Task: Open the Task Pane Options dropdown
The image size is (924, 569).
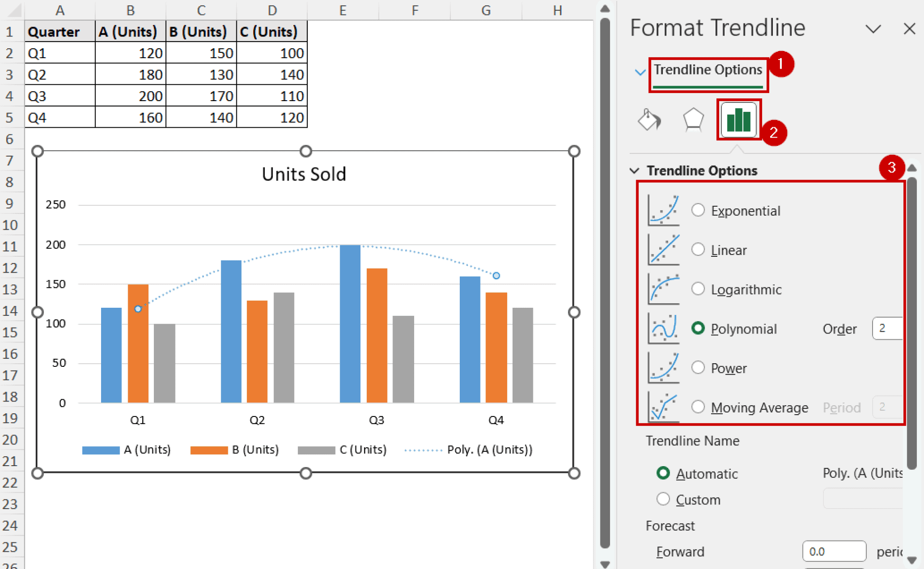Action: pos(873,28)
